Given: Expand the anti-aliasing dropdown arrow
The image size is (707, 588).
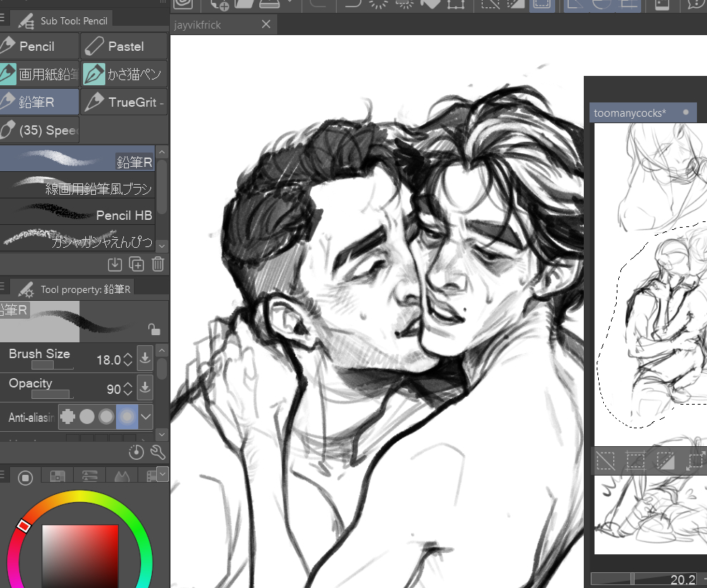Looking at the screenshot, I should click(x=146, y=416).
